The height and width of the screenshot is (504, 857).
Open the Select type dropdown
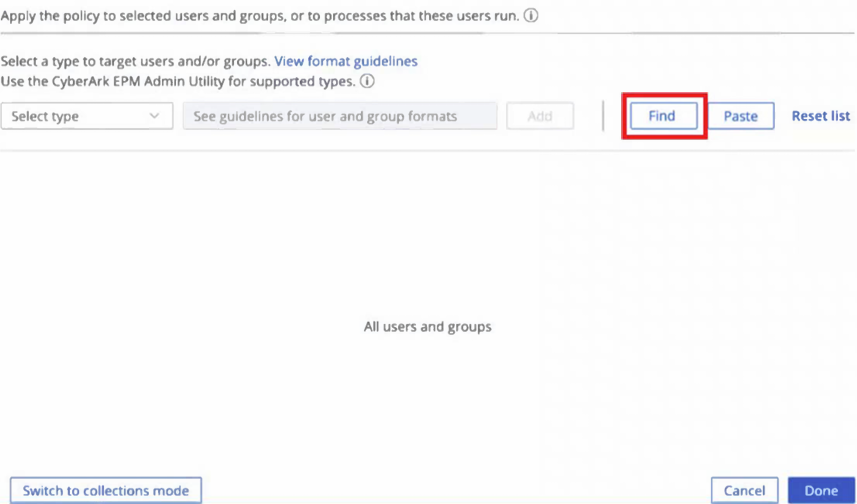pos(87,116)
